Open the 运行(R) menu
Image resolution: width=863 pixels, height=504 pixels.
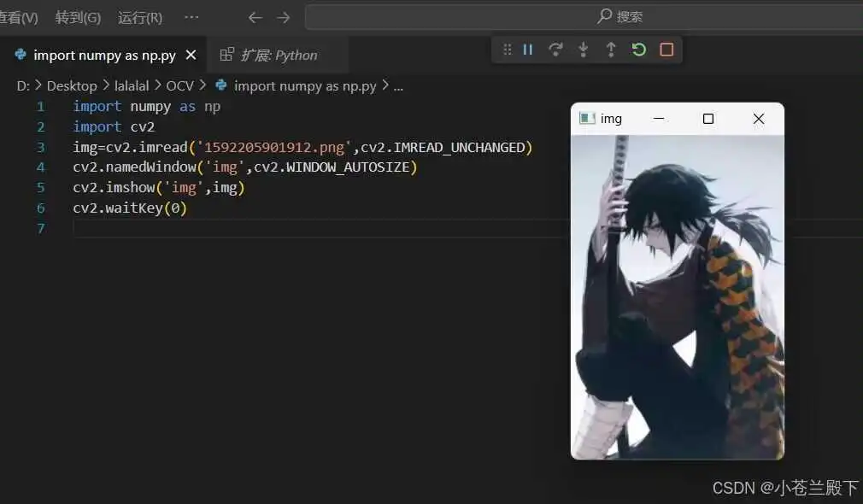pos(140,18)
